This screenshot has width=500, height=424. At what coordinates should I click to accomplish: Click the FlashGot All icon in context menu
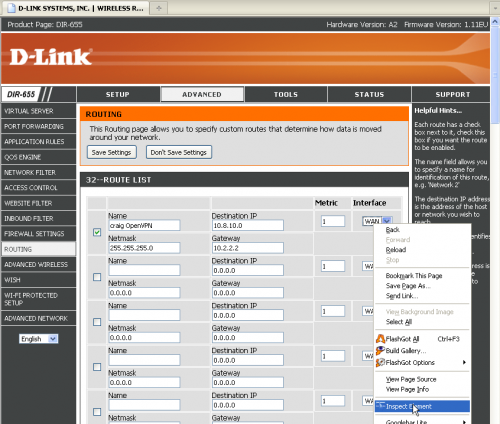380,339
